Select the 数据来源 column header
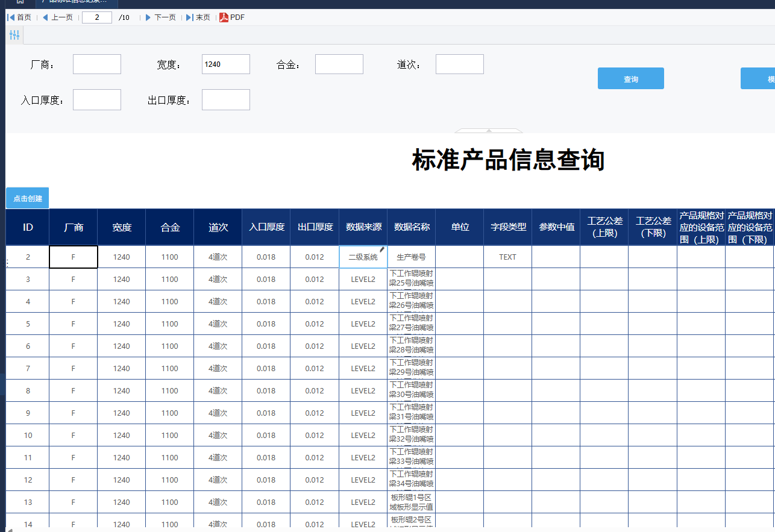This screenshot has height=532, width=775. pos(363,227)
